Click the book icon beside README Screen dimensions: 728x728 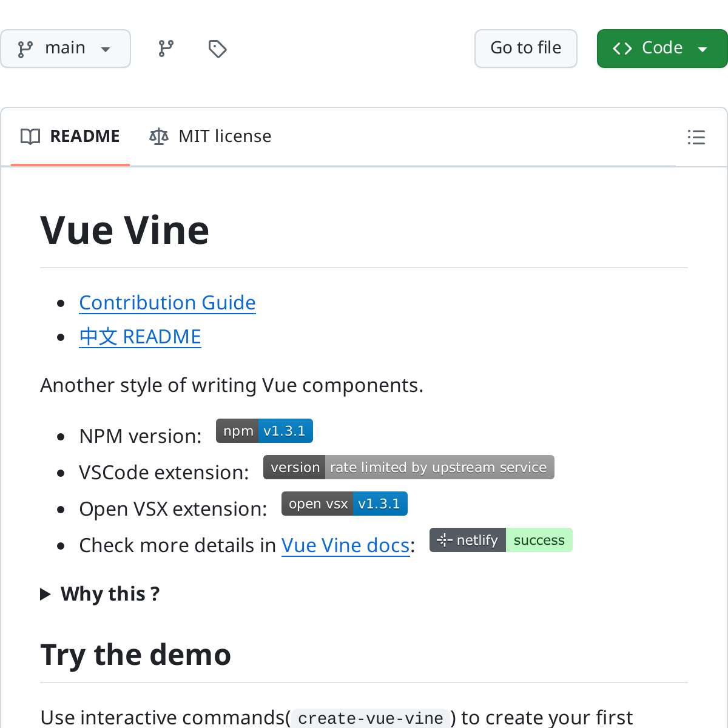pyautogui.click(x=30, y=136)
